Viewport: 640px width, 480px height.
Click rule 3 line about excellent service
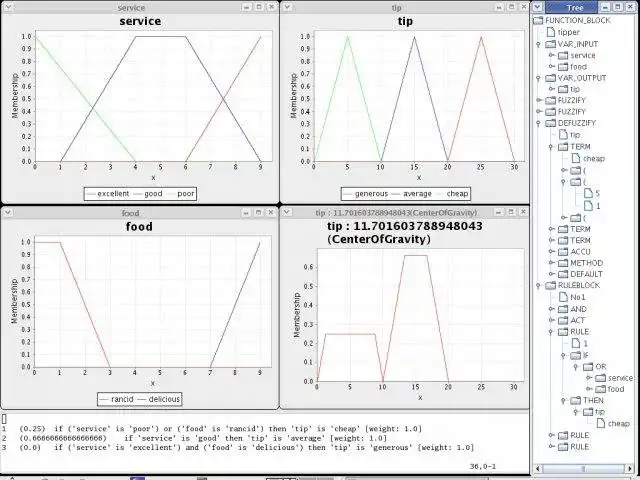click(247, 447)
